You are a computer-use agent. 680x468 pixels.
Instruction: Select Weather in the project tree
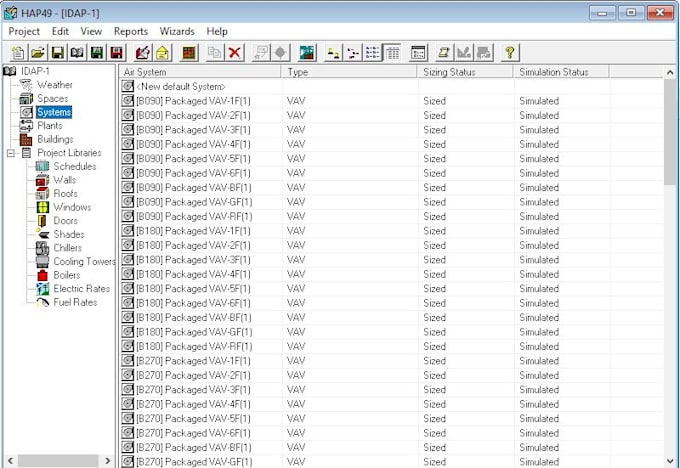[55, 85]
